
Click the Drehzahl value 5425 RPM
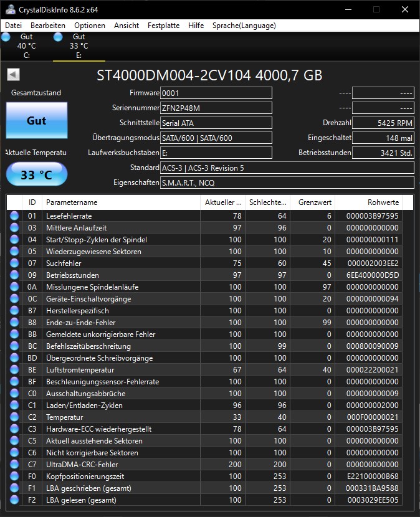383,123
